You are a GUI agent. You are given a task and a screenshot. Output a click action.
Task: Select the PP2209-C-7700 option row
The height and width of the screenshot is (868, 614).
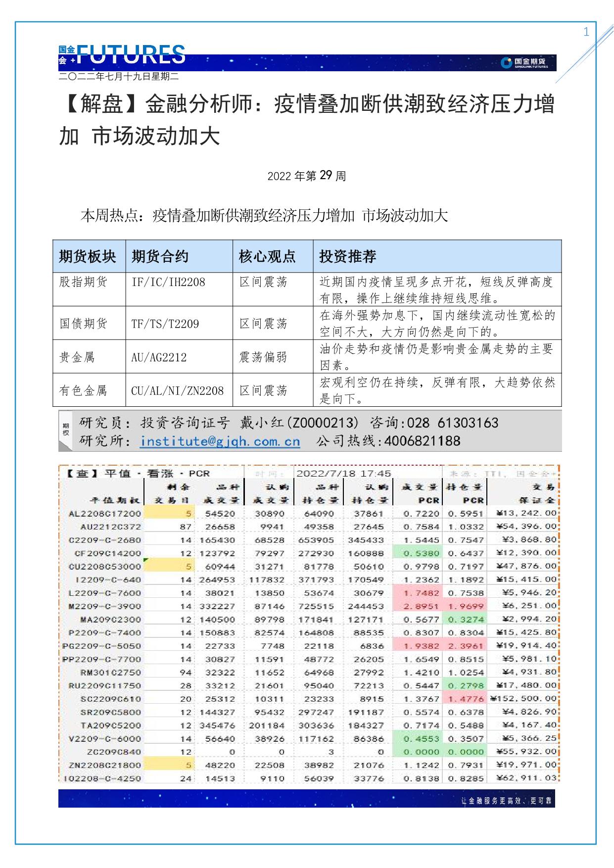(x=309, y=659)
